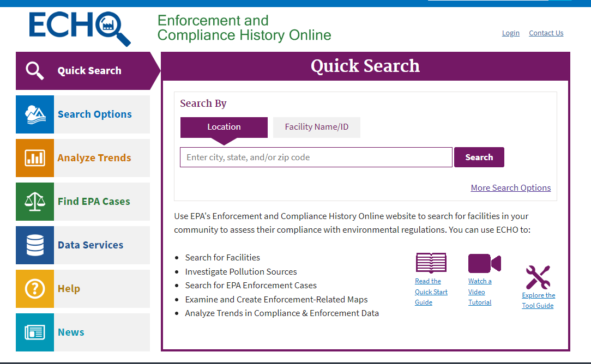Viewport: 591px width, 364px height.
Task: Click the Search Options waves icon
Action: 34,114
